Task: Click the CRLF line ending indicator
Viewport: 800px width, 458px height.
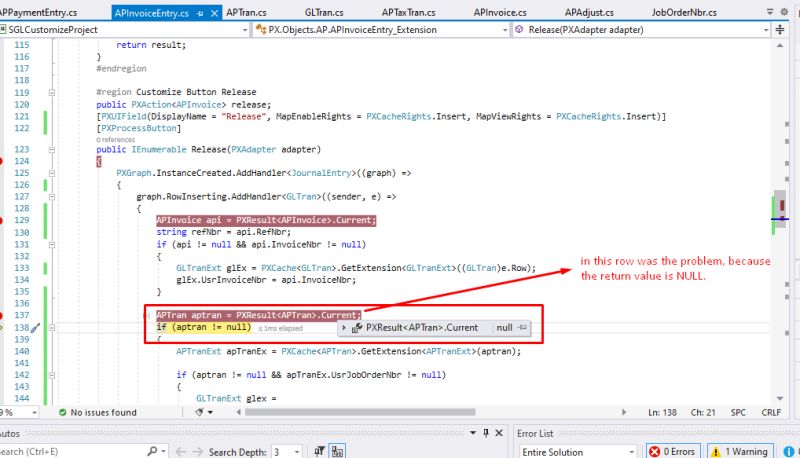Action: point(771,413)
